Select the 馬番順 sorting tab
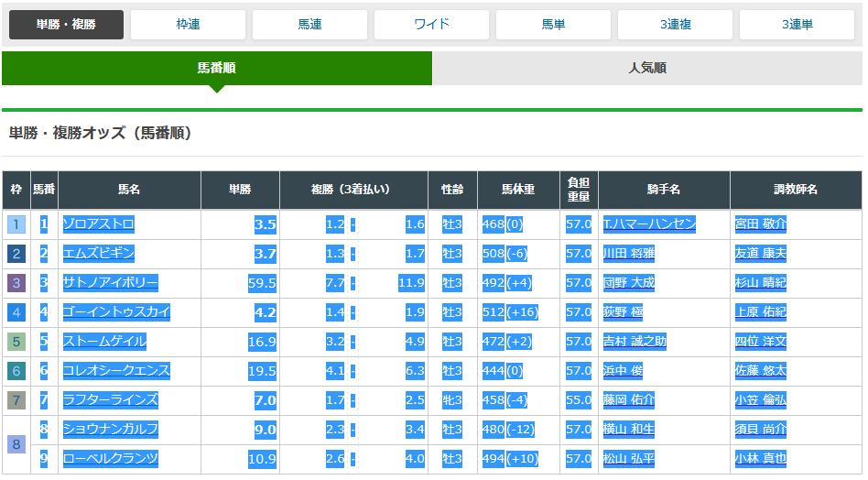This screenshot has height=480, width=868. (217, 69)
